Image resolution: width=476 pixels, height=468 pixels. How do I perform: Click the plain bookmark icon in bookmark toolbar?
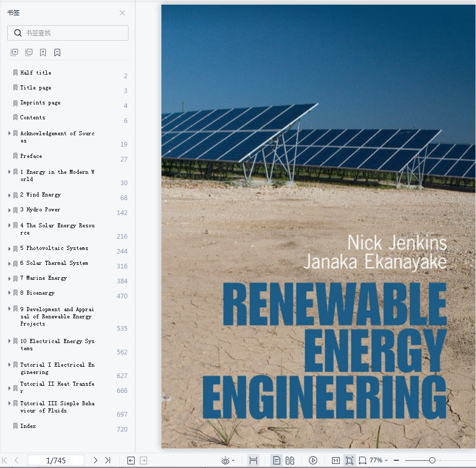tap(57, 52)
